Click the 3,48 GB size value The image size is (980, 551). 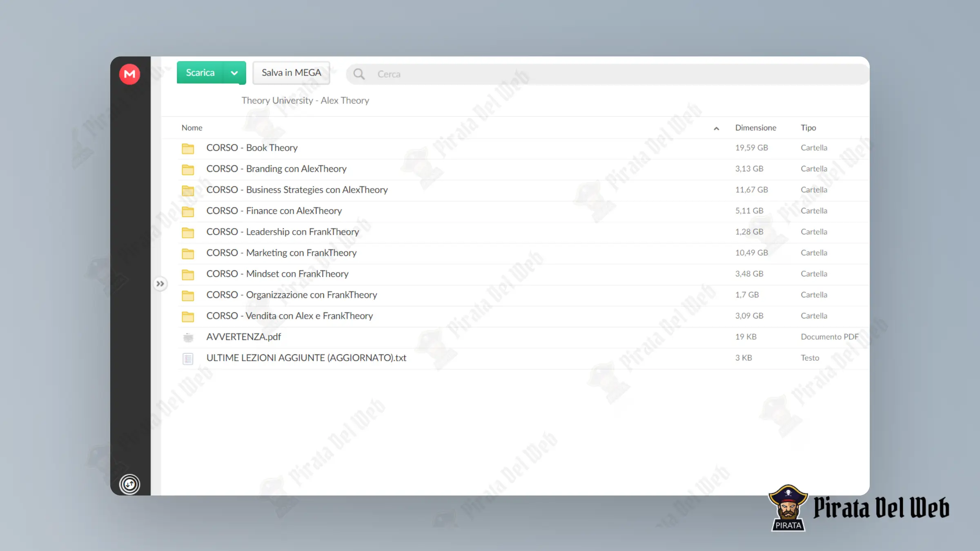(x=749, y=274)
